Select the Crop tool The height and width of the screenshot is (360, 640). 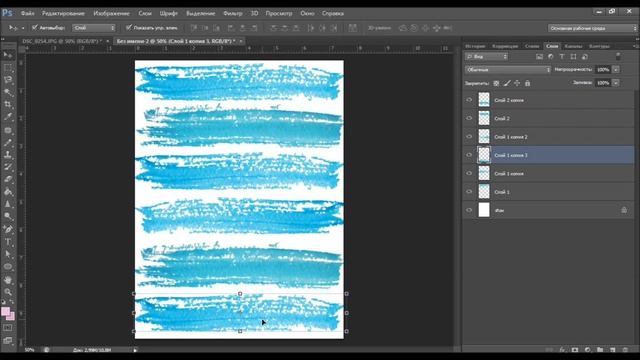coord(8,105)
